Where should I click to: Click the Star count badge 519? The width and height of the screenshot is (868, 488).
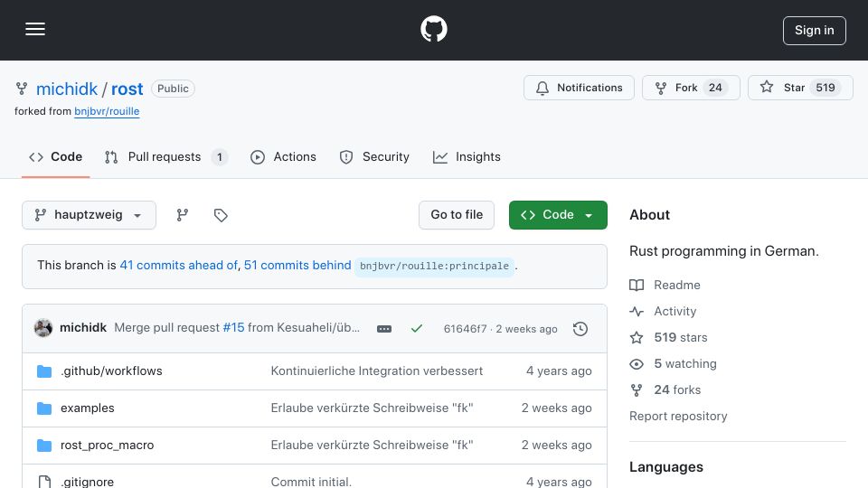(x=825, y=88)
